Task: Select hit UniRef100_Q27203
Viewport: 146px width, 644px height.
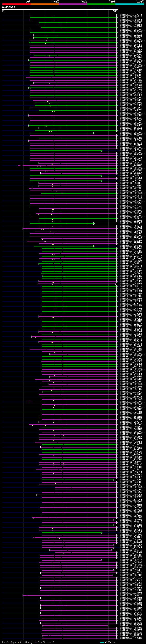Action: click(131, 55)
